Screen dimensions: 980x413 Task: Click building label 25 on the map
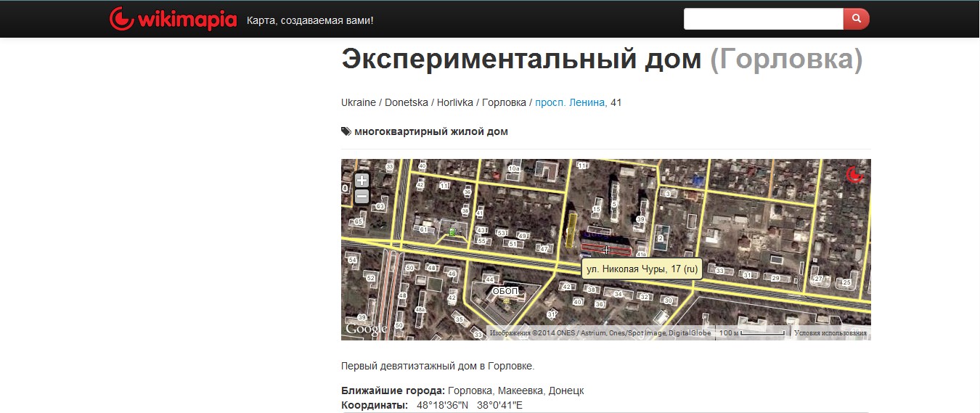point(846,282)
